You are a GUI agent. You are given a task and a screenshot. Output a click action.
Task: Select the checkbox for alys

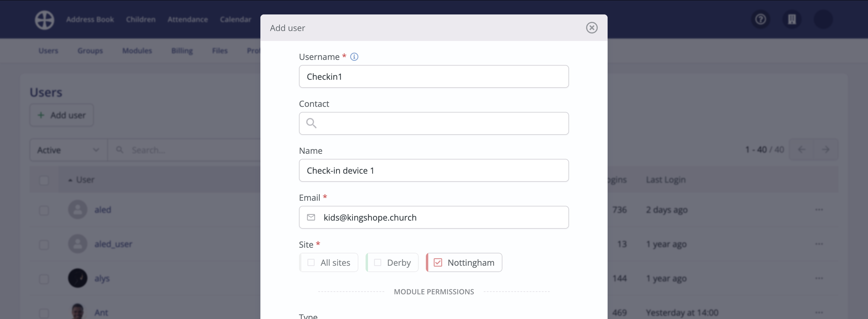coord(44,279)
